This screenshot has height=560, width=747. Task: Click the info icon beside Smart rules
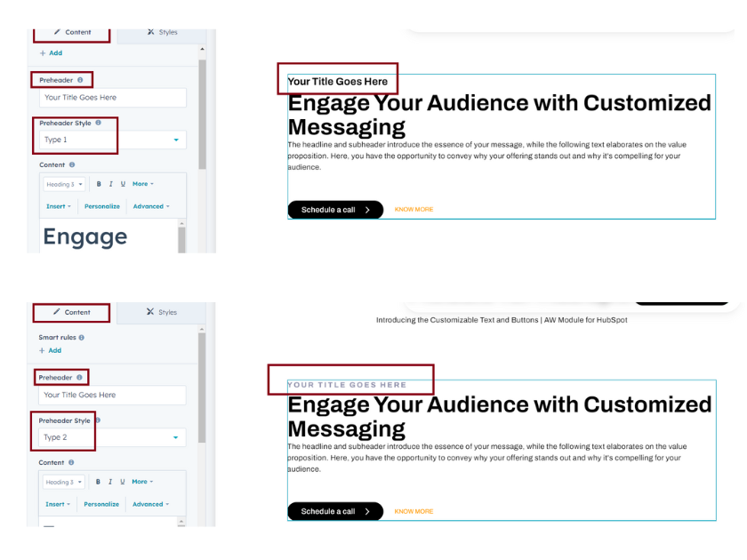[x=82, y=338]
